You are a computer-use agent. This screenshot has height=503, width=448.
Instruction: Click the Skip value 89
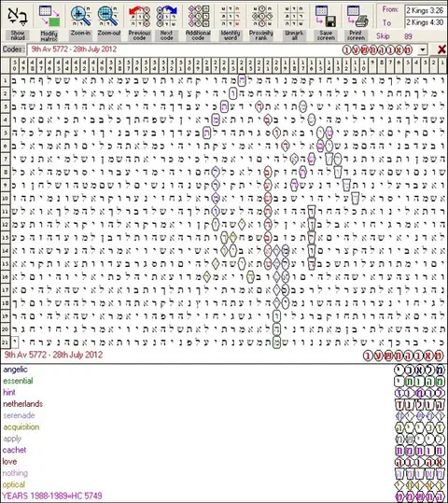point(408,36)
